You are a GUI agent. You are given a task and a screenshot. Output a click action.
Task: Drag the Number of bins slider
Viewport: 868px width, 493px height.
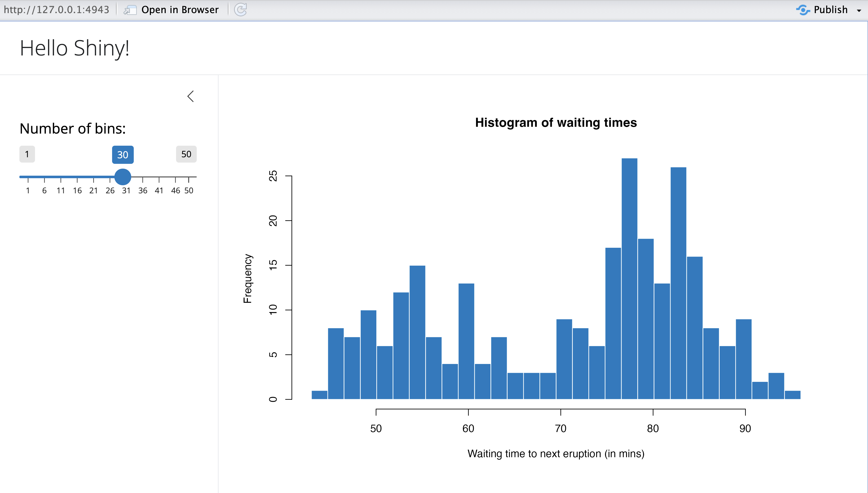tap(122, 176)
